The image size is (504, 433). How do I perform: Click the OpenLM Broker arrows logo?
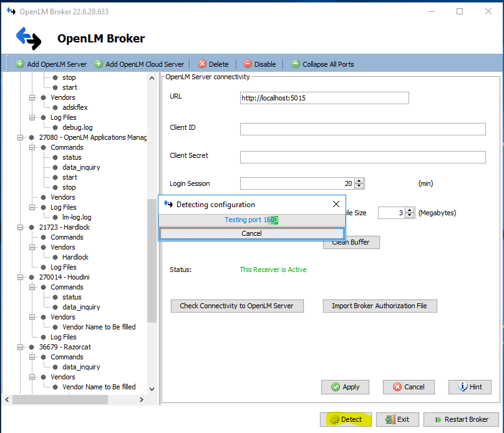(27, 39)
